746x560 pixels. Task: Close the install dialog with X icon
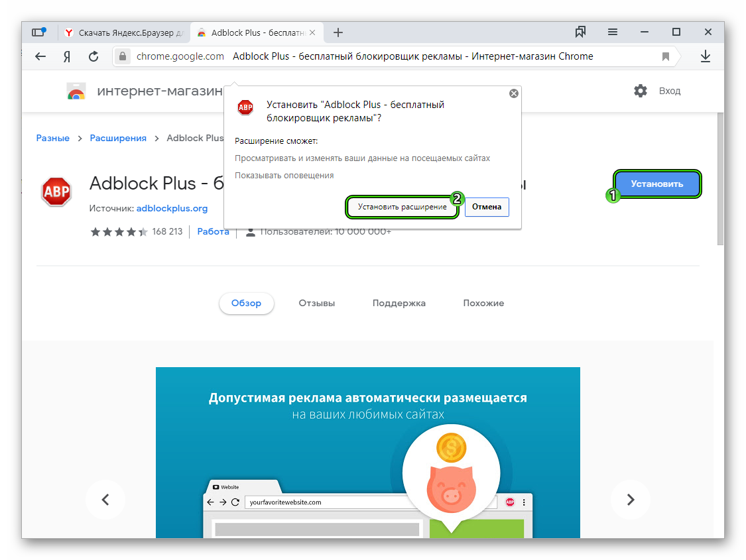pyautogui.click(x=513, y=93)
